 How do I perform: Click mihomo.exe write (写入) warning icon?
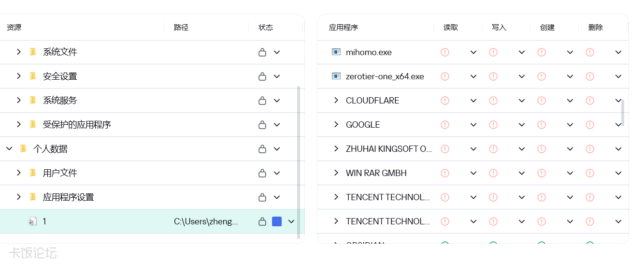click(x=493, y=52)
